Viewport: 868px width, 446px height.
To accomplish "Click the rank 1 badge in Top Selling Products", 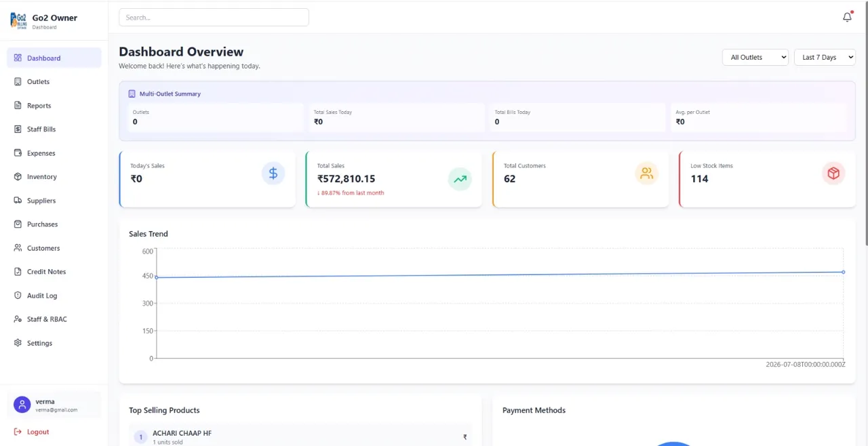I will tap(140, 437).
